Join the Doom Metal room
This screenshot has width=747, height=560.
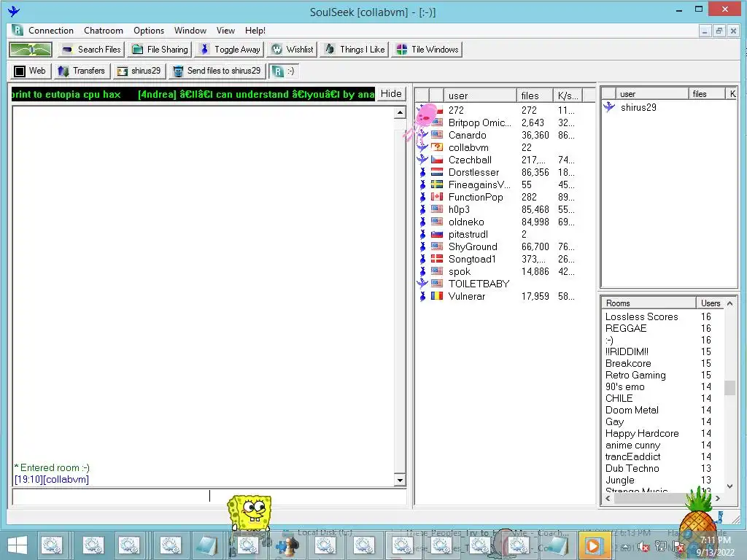632,410
